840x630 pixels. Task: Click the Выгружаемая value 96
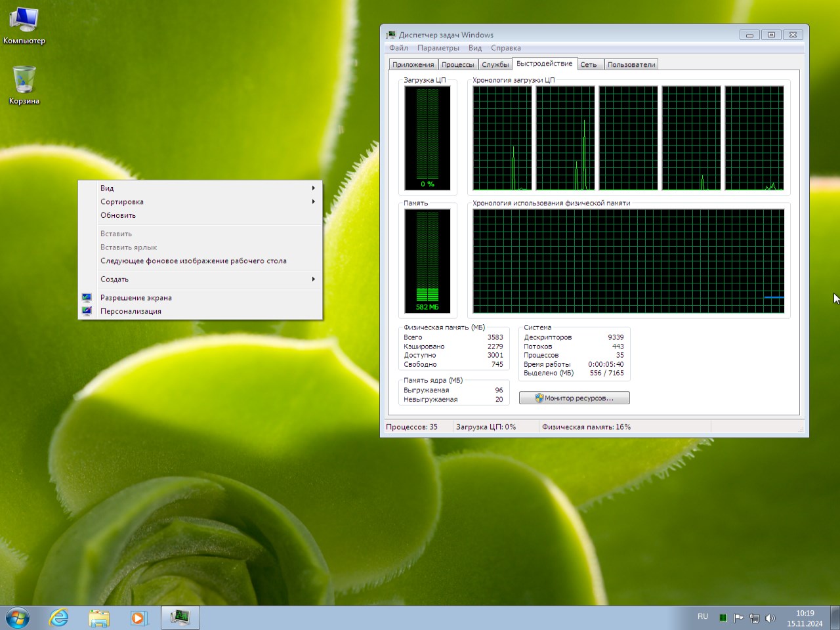pyautogui.click(x=499, y=390)
